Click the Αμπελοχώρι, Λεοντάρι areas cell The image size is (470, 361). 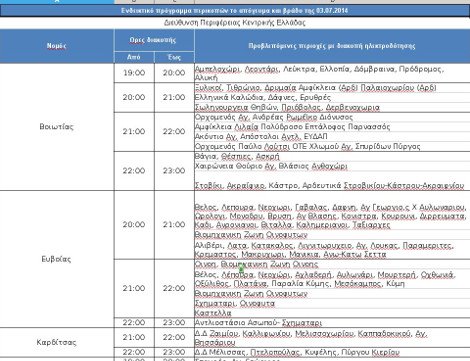[x=332, y=73]
